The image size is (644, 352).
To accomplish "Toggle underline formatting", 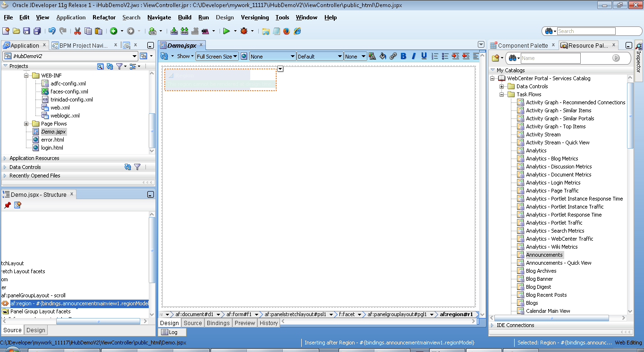I will coord(424,56).
